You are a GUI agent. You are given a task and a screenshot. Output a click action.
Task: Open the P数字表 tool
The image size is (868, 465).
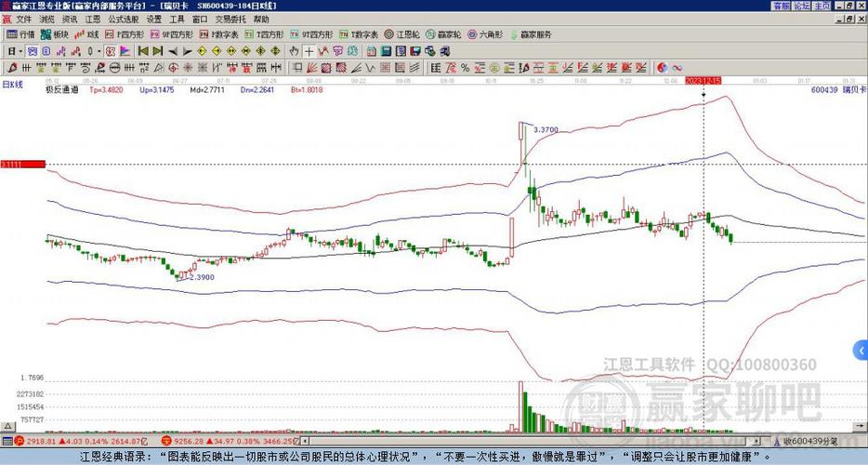[218, 34]
